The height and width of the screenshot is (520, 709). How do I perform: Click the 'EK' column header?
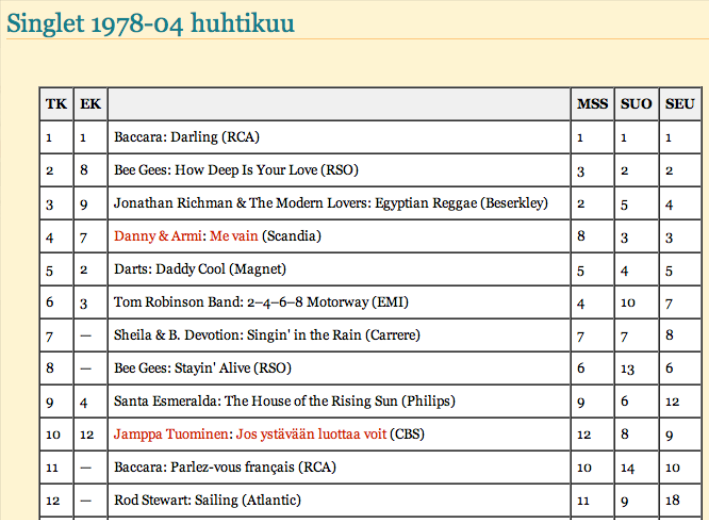[90, 104]
